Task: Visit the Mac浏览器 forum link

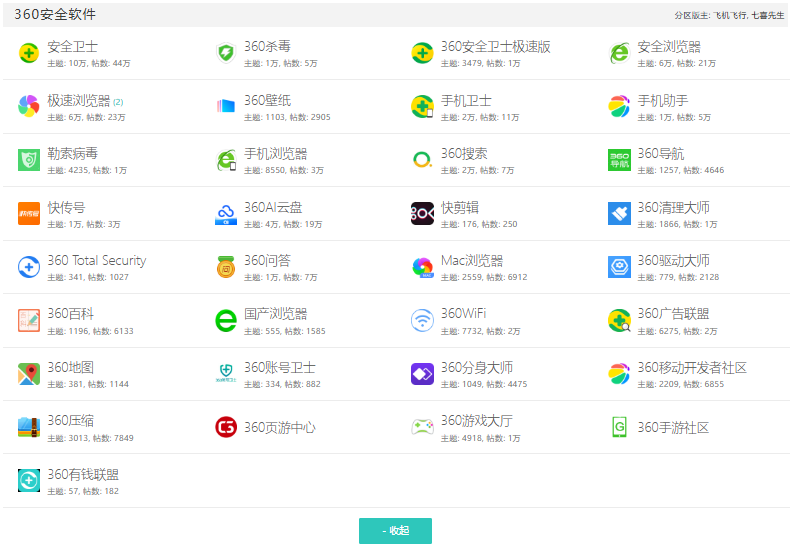Action: (x=472, y=261)
